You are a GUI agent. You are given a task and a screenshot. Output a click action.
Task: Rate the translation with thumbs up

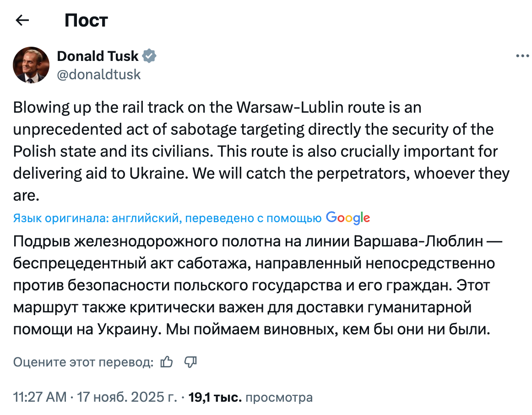click(x=167, y=362)
